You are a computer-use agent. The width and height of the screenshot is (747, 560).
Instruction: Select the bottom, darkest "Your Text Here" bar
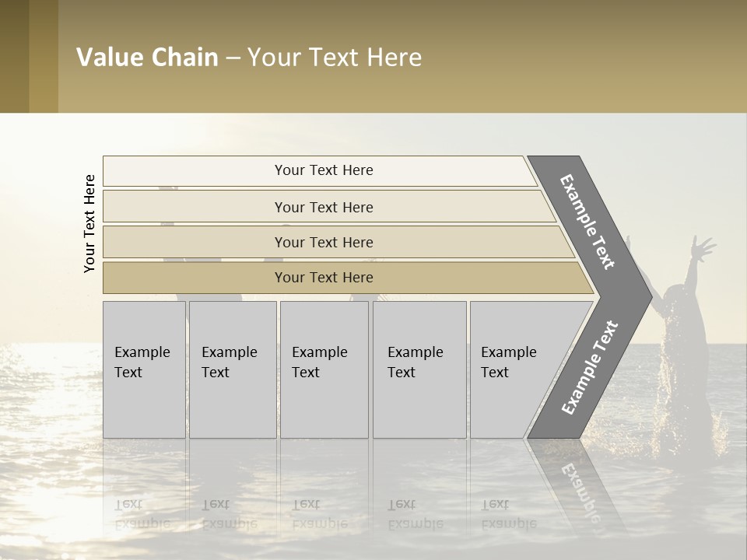point(323,278)
